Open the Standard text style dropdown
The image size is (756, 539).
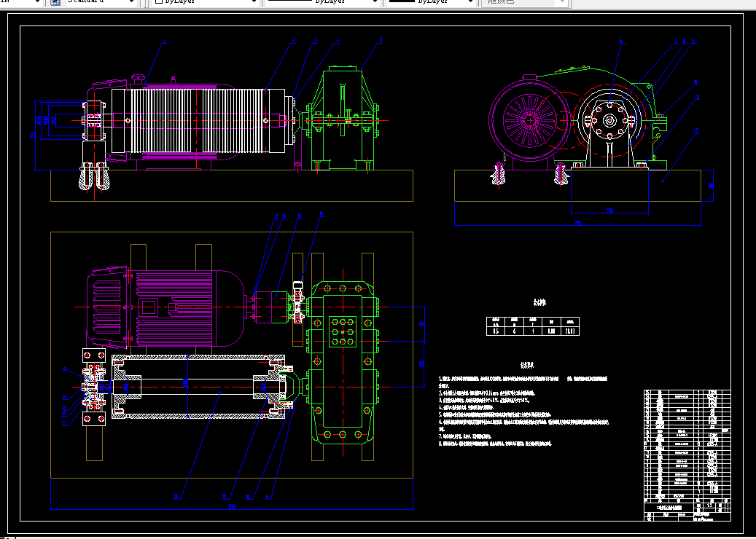click(101, 2)
